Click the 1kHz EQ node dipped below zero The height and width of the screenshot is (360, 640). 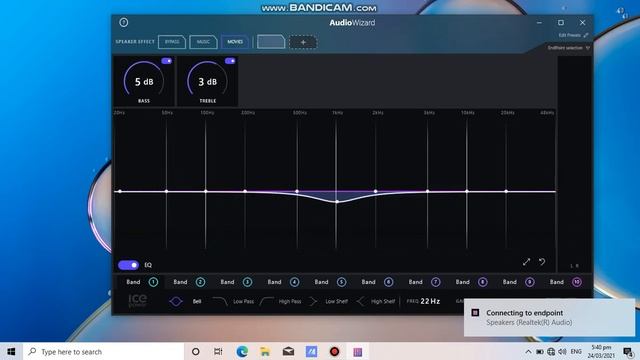tap(337, 202)
